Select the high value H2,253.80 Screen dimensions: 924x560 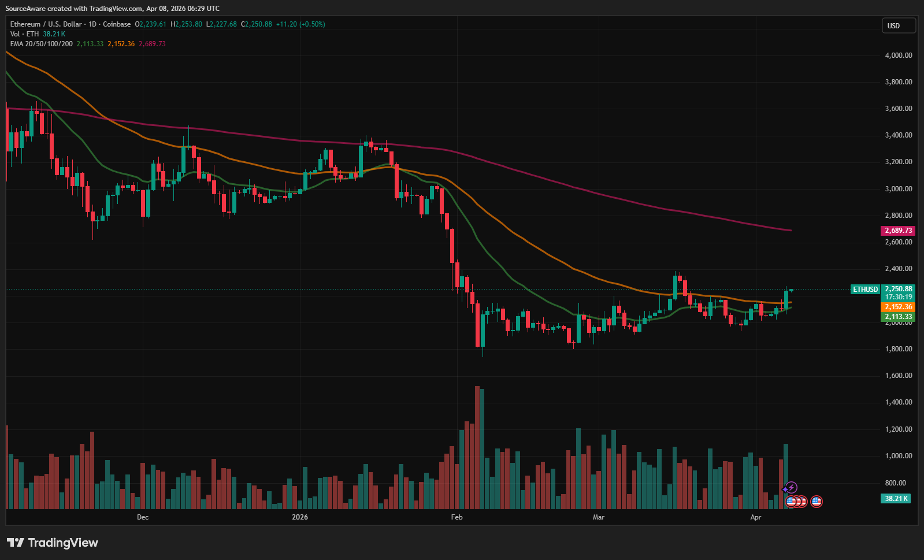point(187,24)
